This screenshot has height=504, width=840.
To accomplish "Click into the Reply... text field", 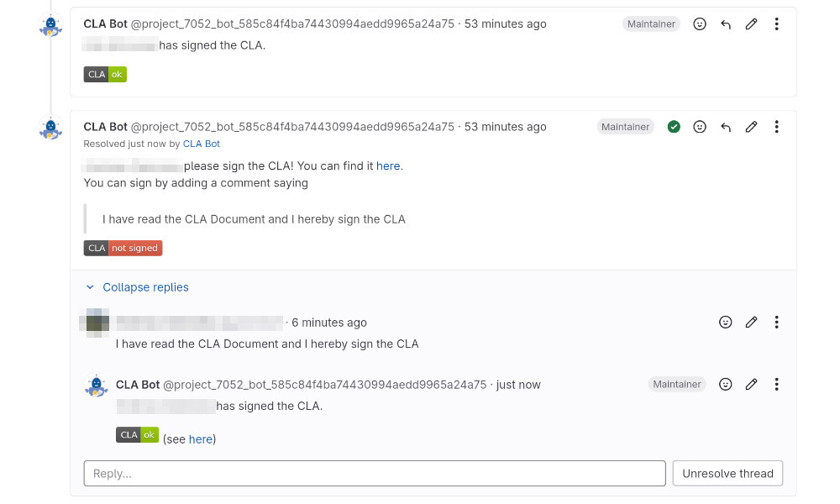I will coord(375,474).
